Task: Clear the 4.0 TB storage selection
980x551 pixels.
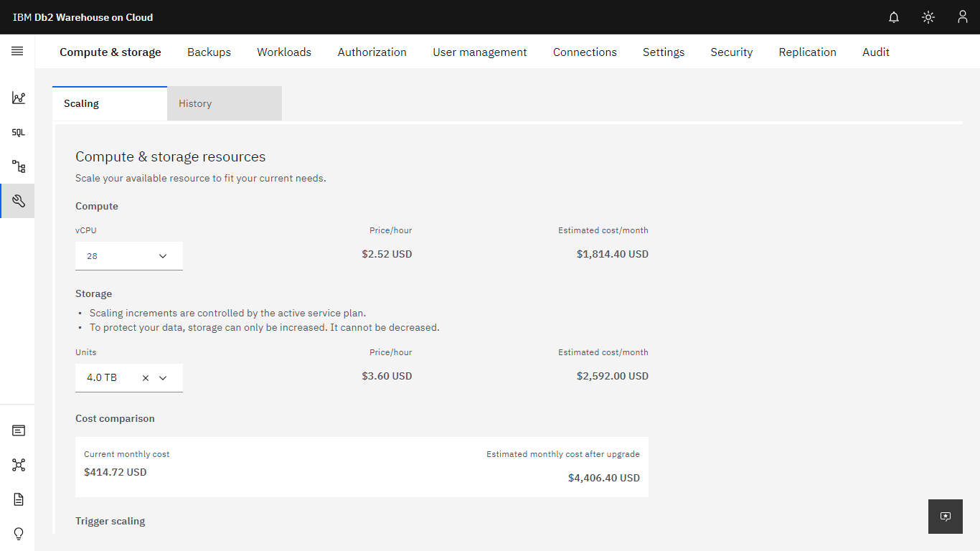Action: click(x=146, y=378)
